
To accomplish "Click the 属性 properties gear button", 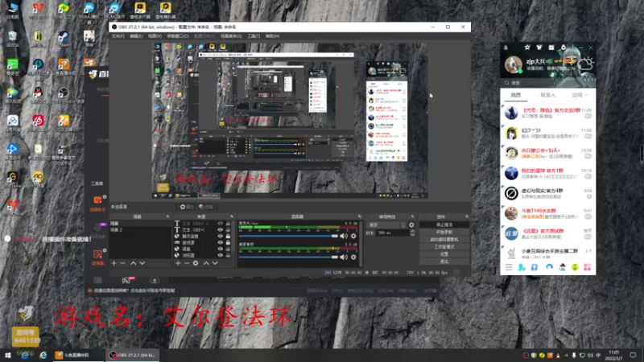I will click(x=187, y=207).
